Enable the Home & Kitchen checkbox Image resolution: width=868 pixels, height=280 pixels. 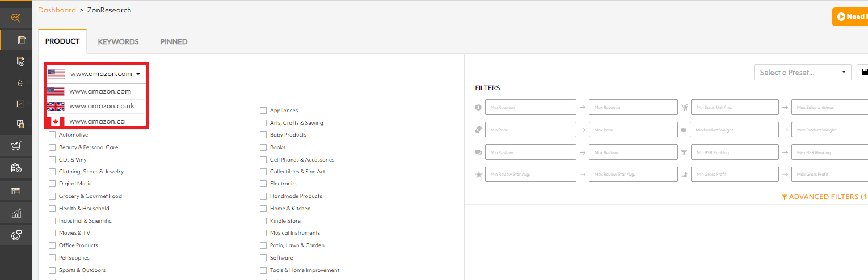(x=263, y=209)
